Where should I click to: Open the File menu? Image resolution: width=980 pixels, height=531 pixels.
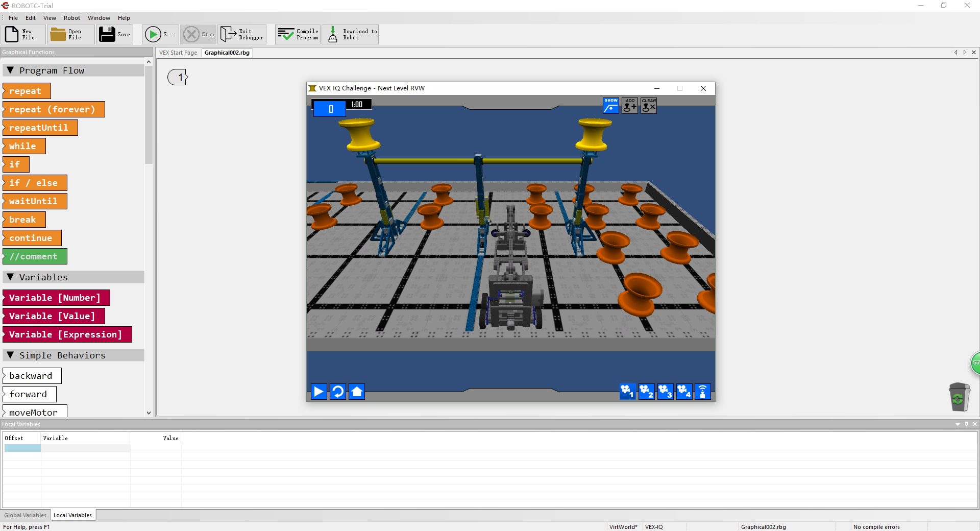click(13, 18)
